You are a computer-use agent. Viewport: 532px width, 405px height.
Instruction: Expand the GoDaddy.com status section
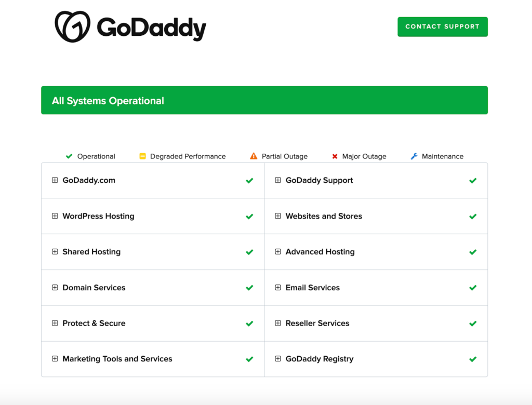tap(55, 180)
